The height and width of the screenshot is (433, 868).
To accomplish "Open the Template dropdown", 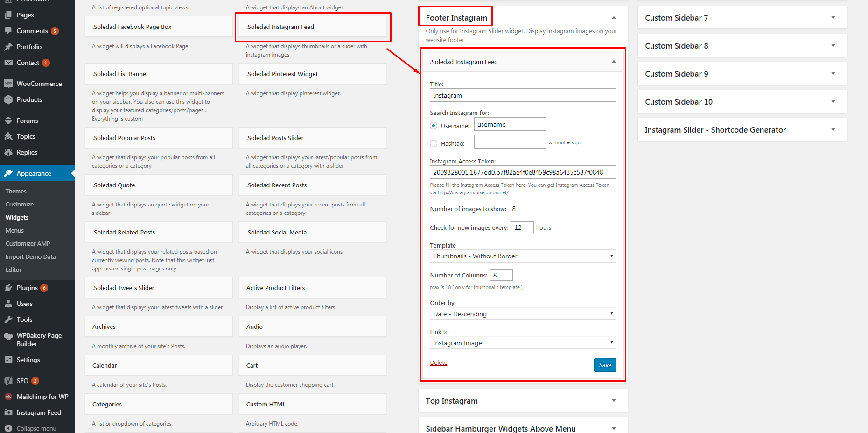I will 523,256.
